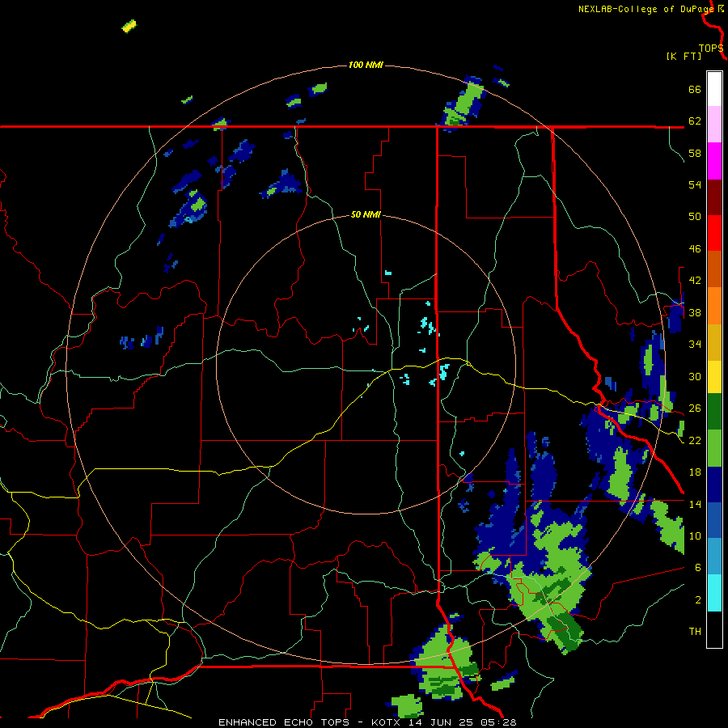The width and height of the screenshot is (728, 728).
Task: Click the light pink swatch on the scale
Action: 714,125
